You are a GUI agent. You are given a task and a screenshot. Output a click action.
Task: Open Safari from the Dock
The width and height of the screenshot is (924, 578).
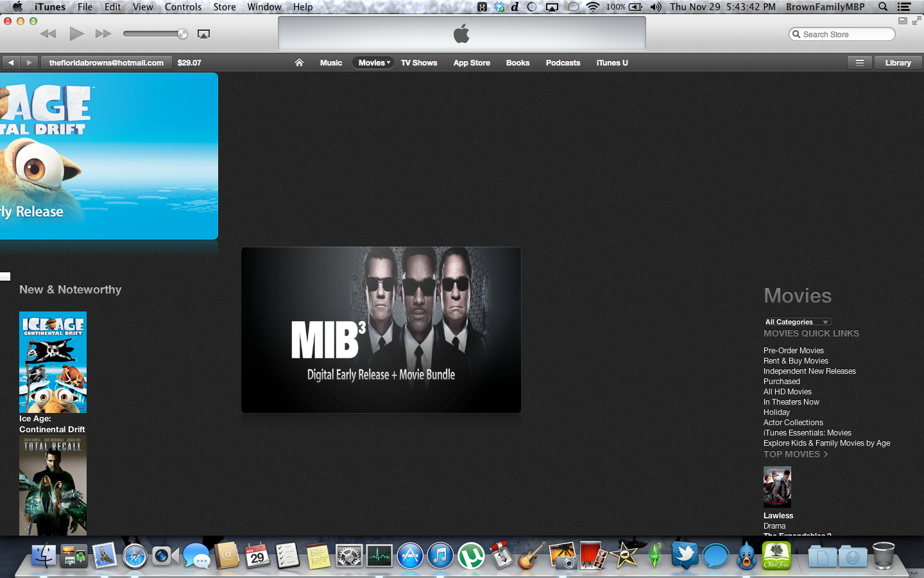pyautogui.click(x=135, y=556)
